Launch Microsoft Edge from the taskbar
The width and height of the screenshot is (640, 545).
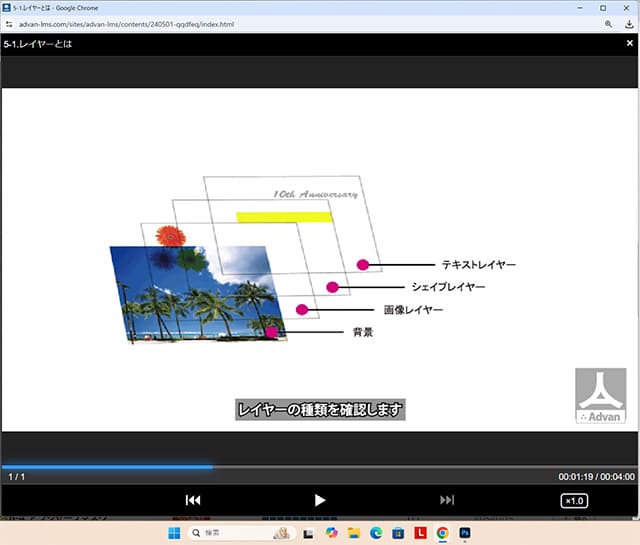(x=376, y=533)
